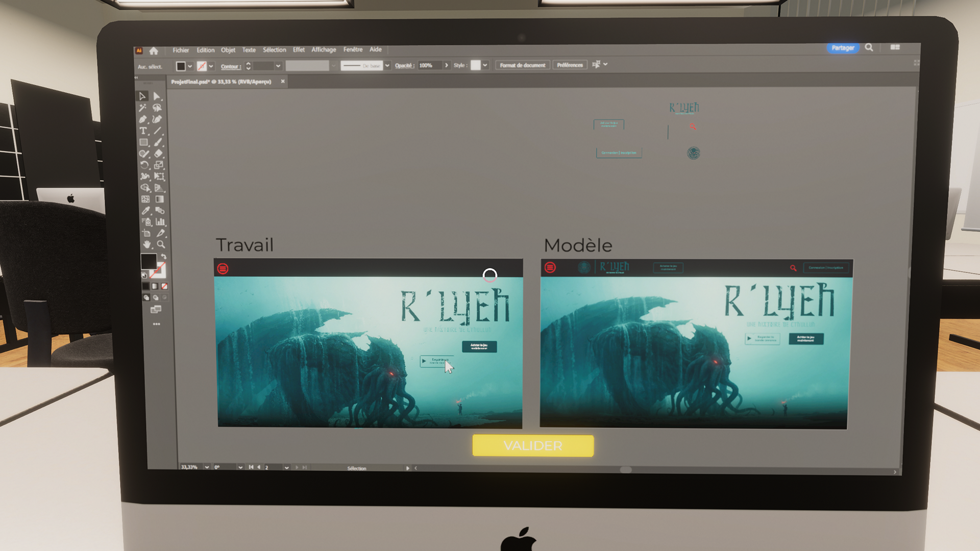Open the Edition menu

(206, 50)
